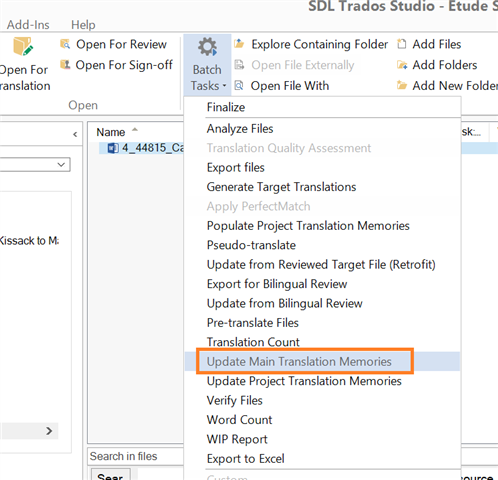
Task: Select the 4_44815 Word file row
Action: (x=142, y=148)
